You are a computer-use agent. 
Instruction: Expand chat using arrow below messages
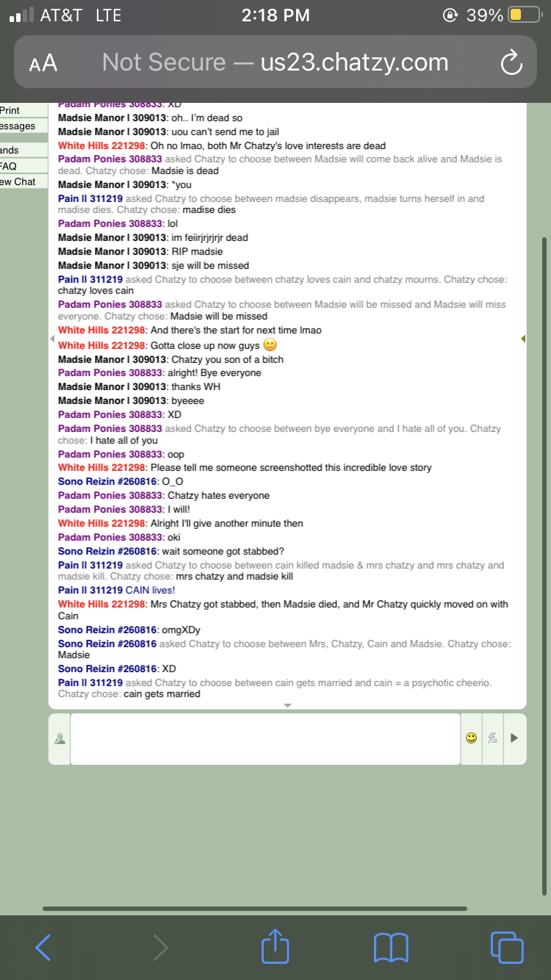(287, 705)
